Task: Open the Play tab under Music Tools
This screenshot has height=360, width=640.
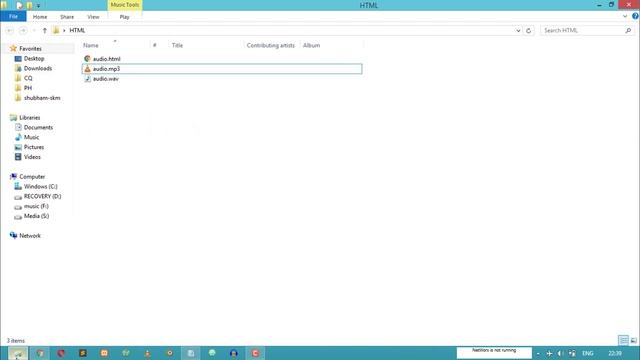Action: 124,17
